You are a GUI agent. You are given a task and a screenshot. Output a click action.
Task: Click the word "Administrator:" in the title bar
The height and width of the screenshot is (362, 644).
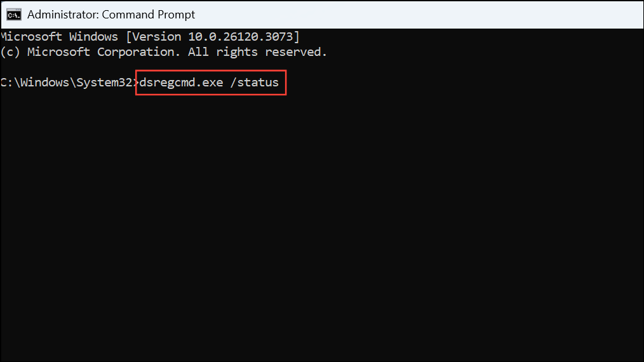[63, 15]
